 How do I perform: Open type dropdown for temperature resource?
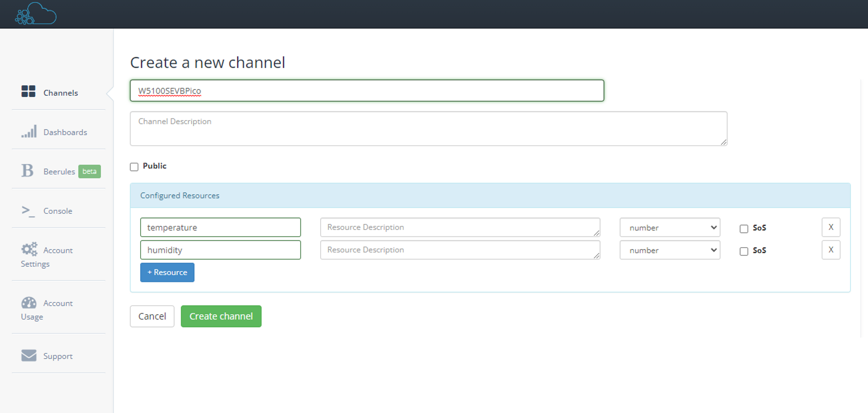pos(670,227)
